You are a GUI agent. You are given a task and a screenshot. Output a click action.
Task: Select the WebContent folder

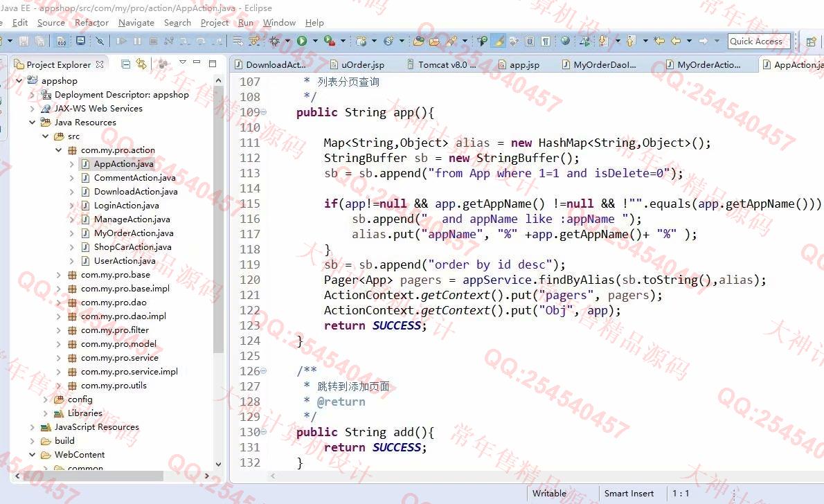(80, 455)
